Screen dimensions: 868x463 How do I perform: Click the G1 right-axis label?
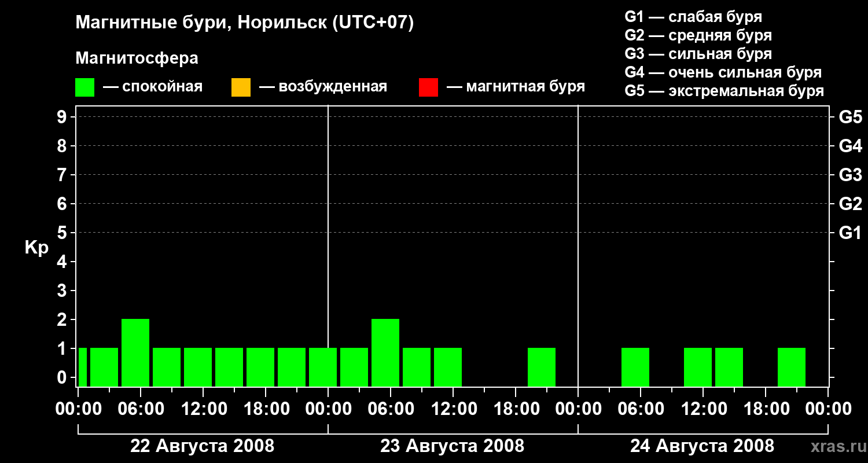[x=850, y=233]
